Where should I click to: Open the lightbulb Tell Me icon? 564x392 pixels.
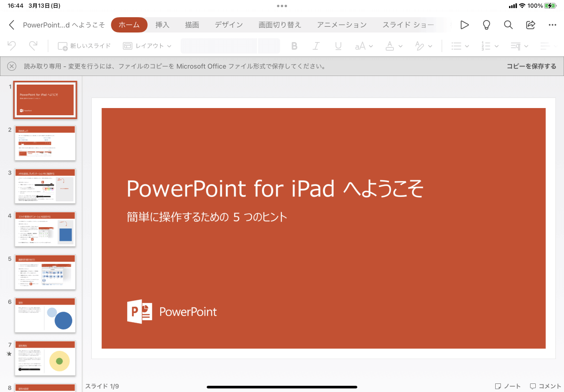(486, 25)
